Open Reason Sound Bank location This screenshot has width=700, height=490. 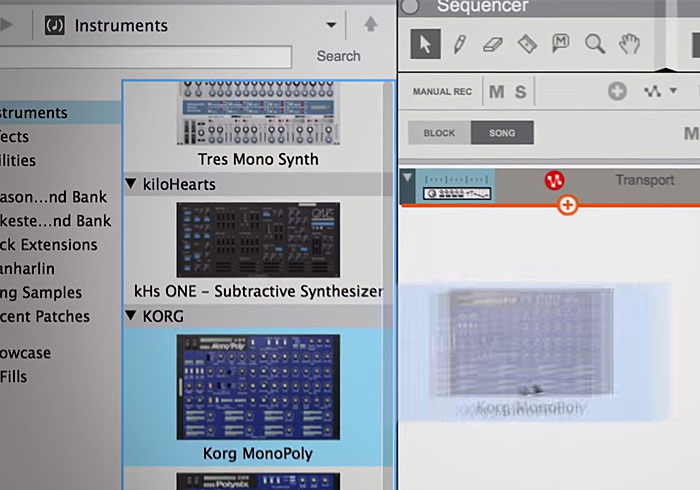pos(53,197)
